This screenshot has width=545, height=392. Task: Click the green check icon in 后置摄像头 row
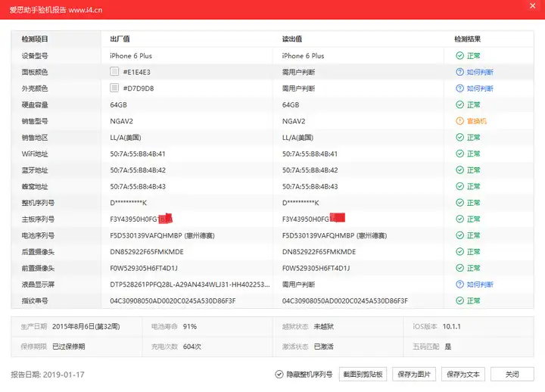tap(459, 251)
